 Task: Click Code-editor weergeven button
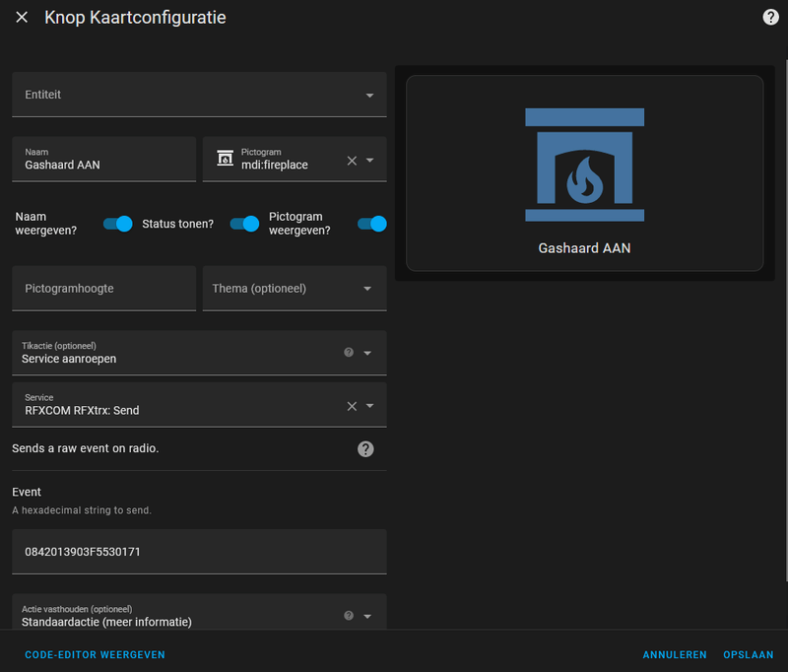pyautogui.click(x=95, y=654)
